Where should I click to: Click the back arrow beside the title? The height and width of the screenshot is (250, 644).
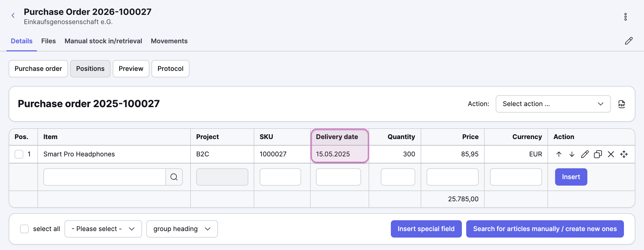tap(13, 16)
